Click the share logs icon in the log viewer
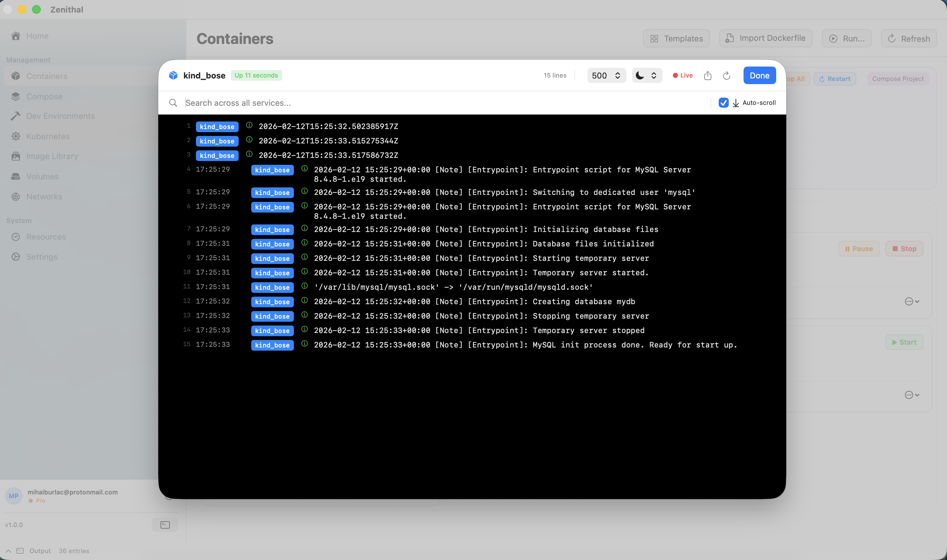947x560 pixels. [708, 75]
